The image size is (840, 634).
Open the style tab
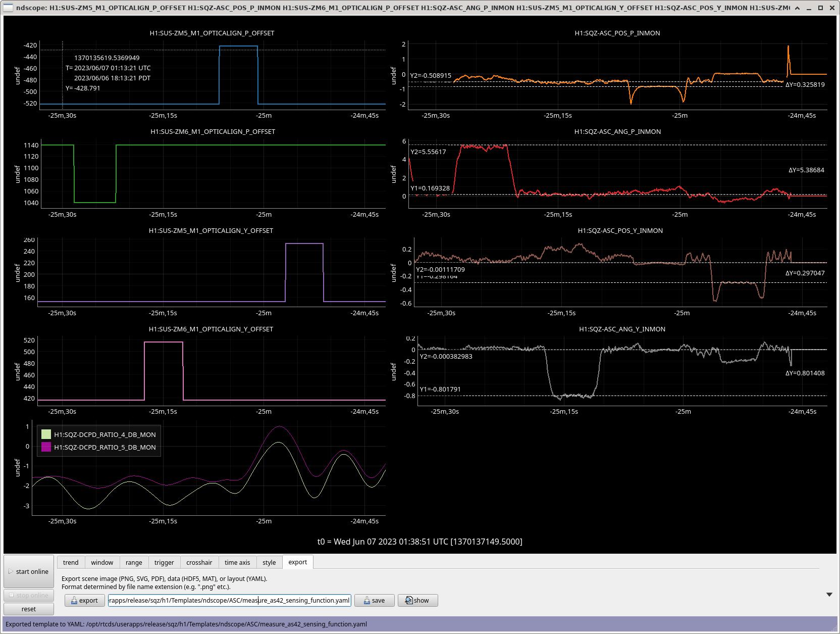click(269, 562)
